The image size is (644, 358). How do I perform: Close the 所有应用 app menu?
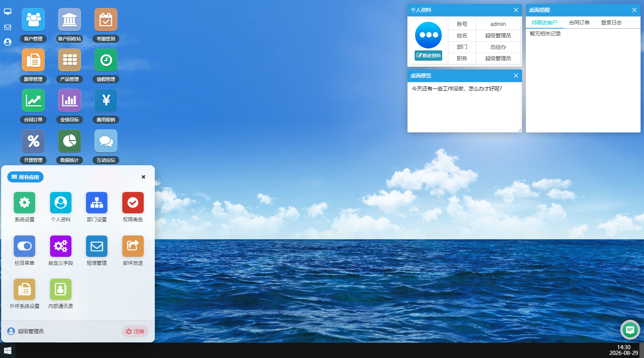[143, 177]
